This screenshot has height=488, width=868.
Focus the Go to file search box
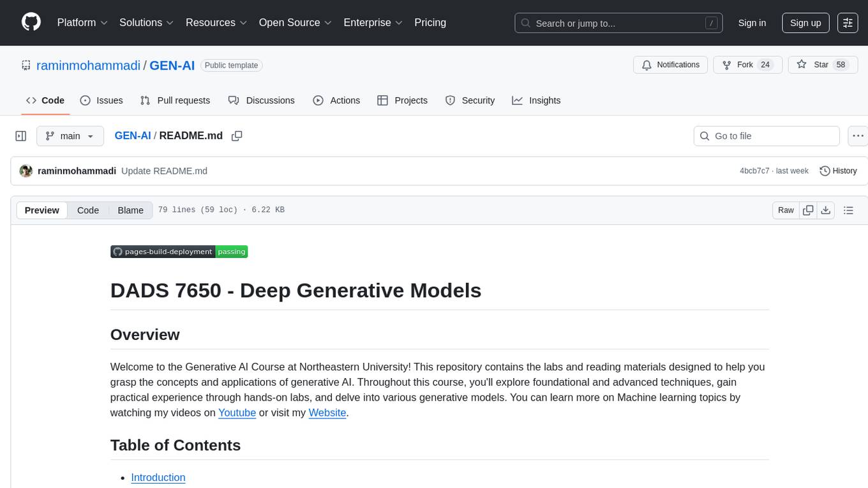pyautogui.click(x=767, y=136)
